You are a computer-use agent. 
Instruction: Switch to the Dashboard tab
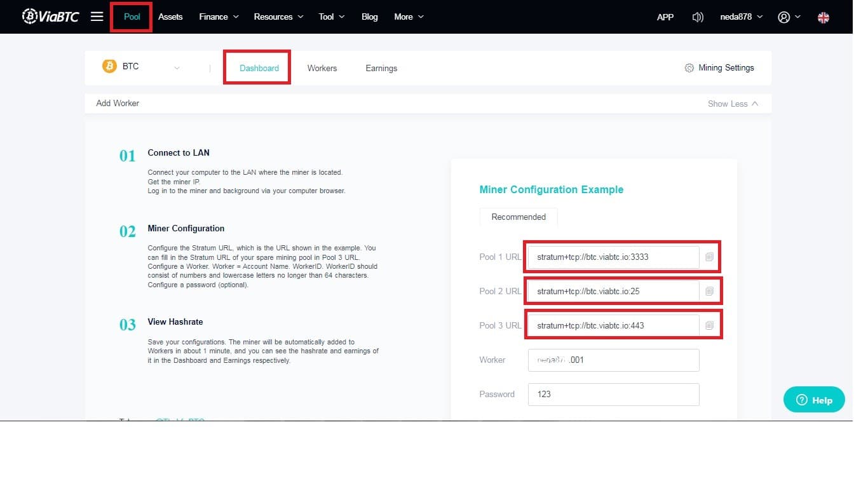click(x=259, y=68)
